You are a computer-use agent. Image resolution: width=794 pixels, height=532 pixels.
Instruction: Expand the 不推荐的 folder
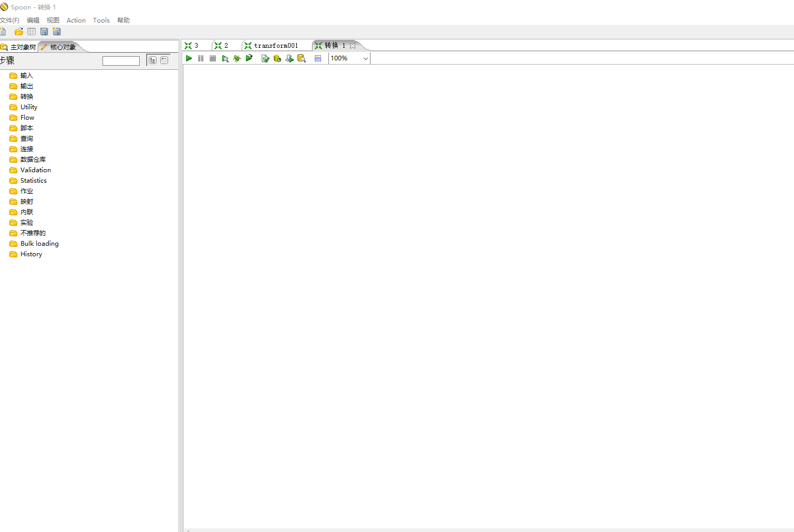tap(28, 233)
